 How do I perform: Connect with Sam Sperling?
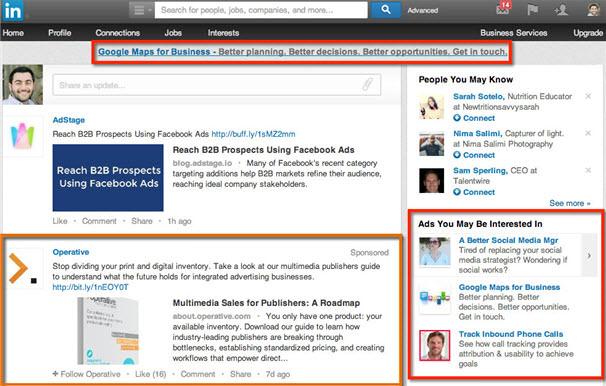point(474,192)
